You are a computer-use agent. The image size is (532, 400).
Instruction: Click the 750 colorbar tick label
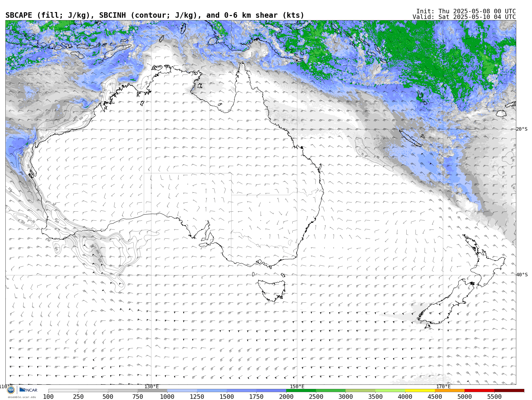coord(138,397)
